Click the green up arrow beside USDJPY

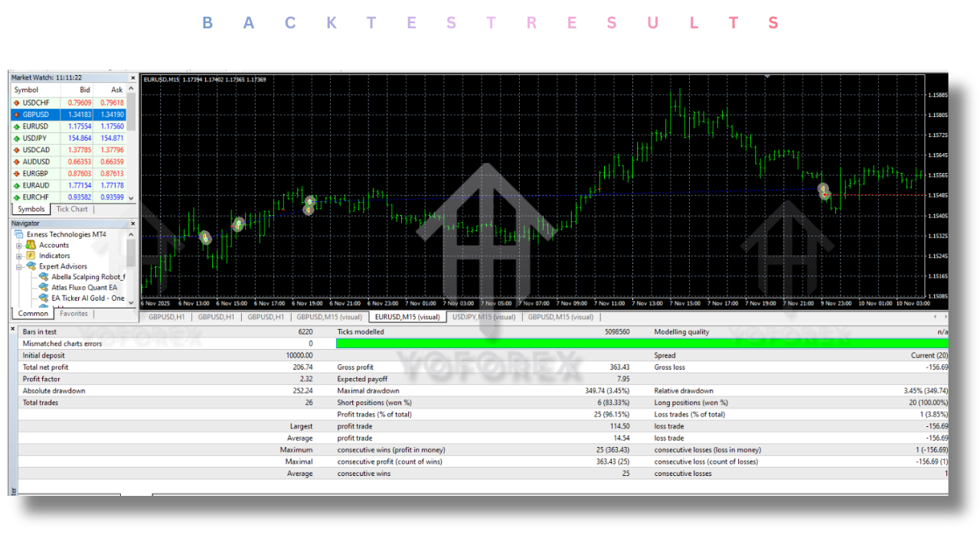pos(16,139)
